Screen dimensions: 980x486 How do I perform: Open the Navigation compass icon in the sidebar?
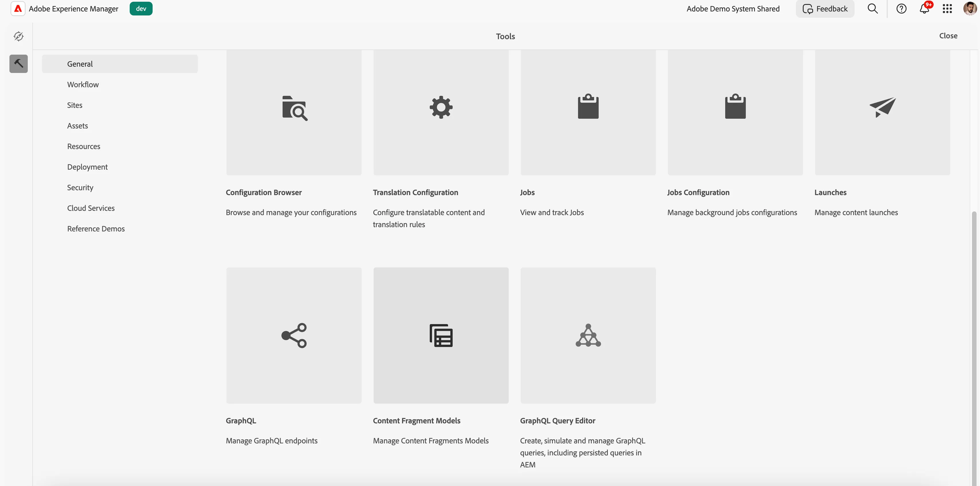pos(18,36)
